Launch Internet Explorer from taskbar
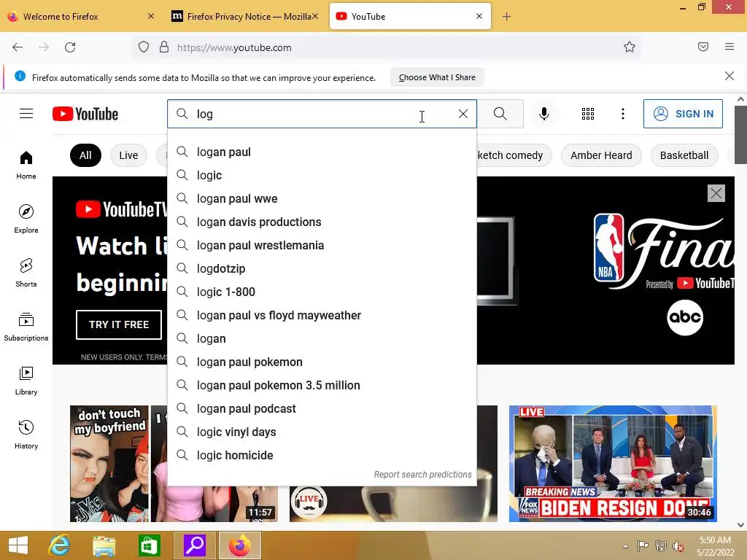 click(x=60, y=545)
